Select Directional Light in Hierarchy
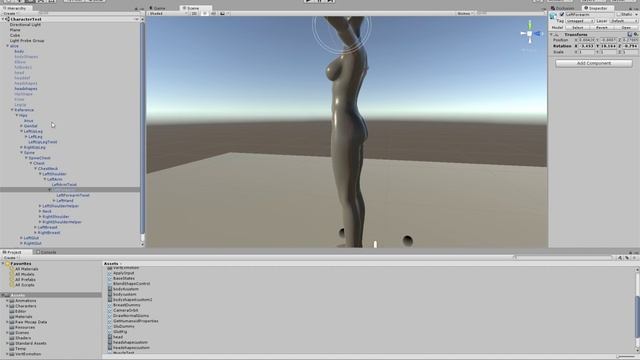 [25, 24]
